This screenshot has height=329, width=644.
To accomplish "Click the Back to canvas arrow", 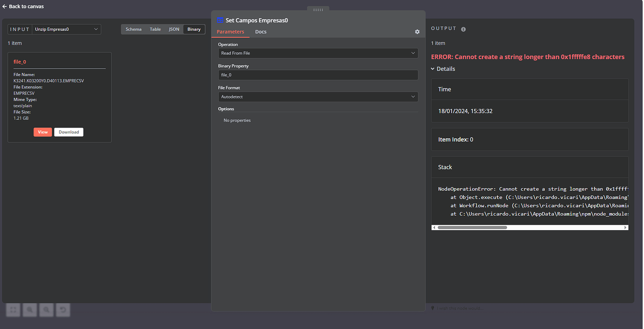I will pyautogui.click(x=5, y=7).
